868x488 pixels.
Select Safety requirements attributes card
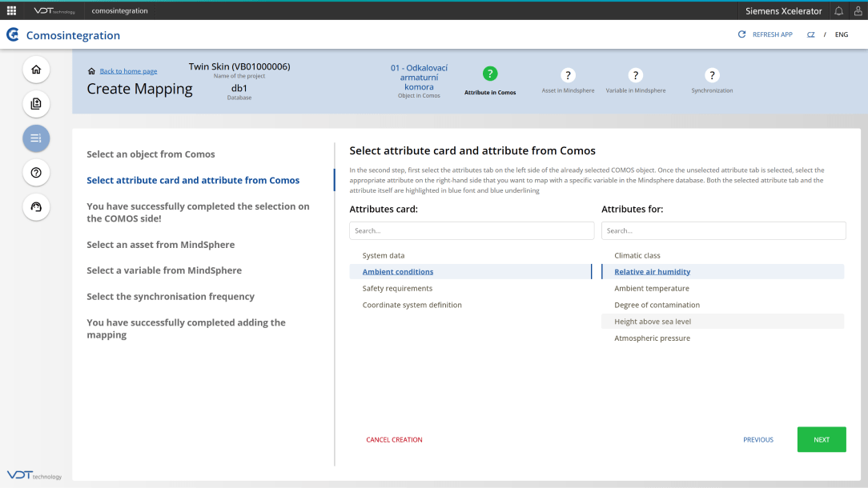pos(397,288)
